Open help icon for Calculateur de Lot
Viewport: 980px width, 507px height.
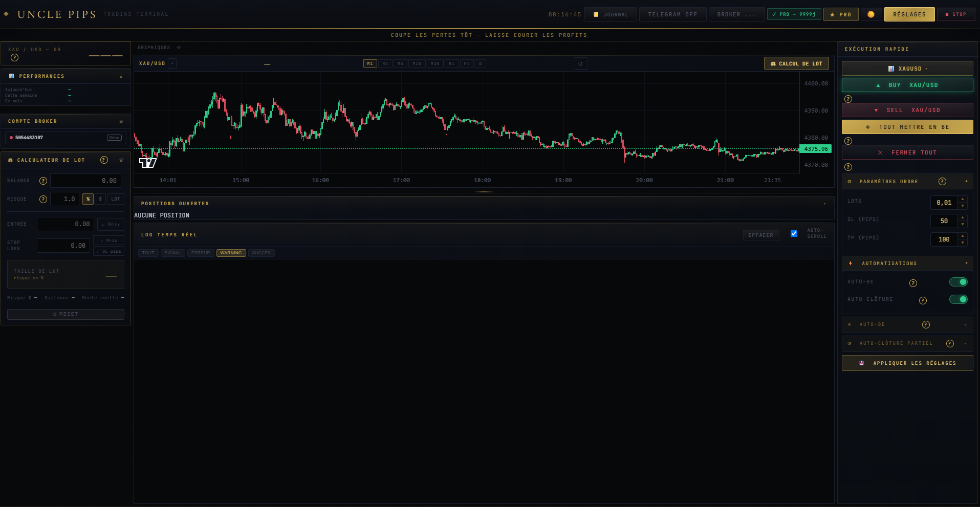click(x=104, y=160)
